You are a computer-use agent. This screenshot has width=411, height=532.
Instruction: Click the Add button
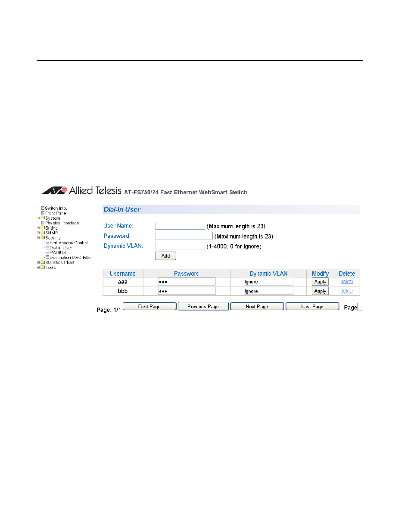[x=165, y=256]
